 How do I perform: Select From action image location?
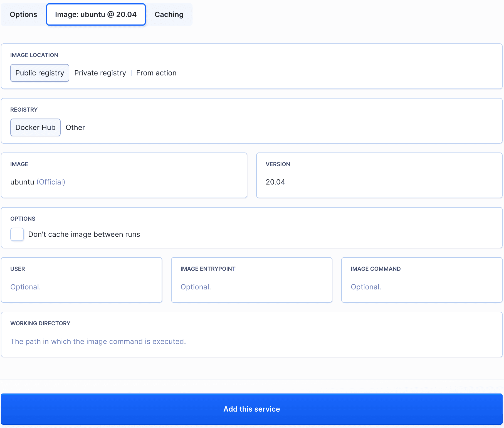click(156, 73)
